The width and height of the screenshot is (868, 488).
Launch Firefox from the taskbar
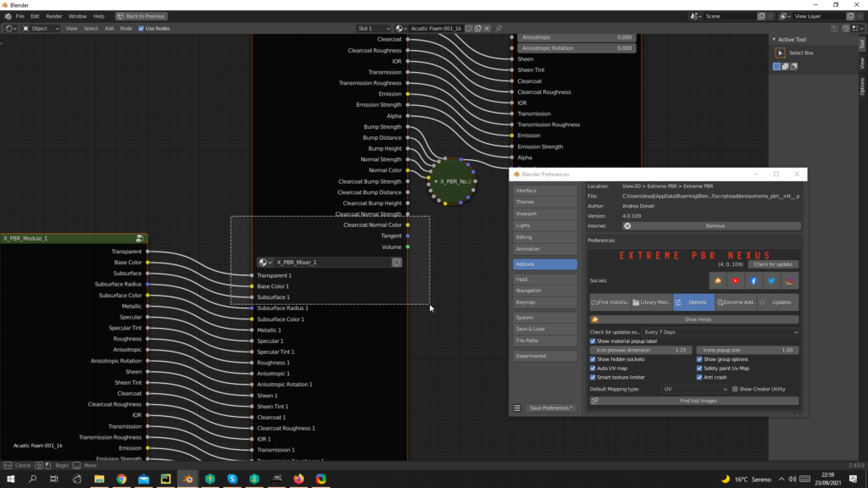coord(299,480)
